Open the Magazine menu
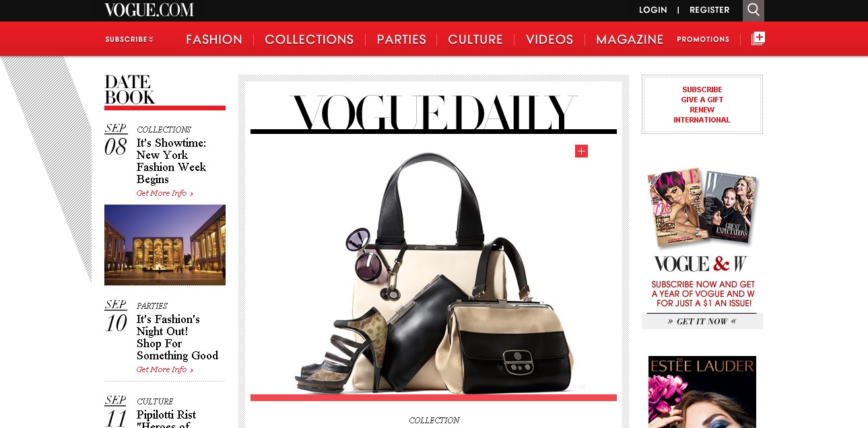Viewport: 868px width, 428px height. point(630,40)
